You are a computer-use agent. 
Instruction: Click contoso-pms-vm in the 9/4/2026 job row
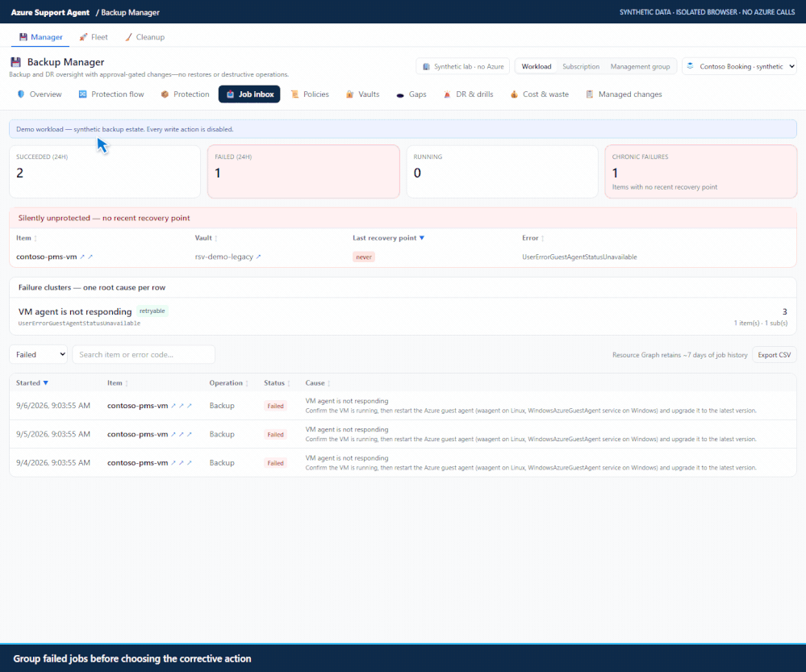(138, 463)
